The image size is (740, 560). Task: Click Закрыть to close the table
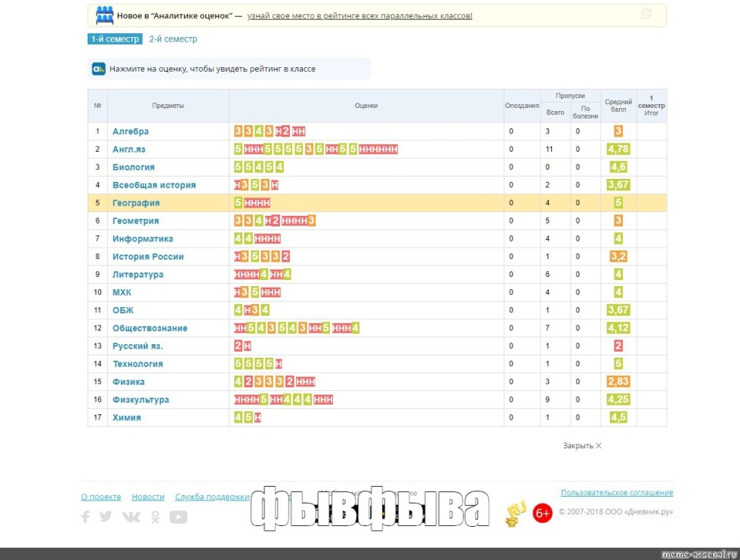pyautogui.click(x=581, y=446)
